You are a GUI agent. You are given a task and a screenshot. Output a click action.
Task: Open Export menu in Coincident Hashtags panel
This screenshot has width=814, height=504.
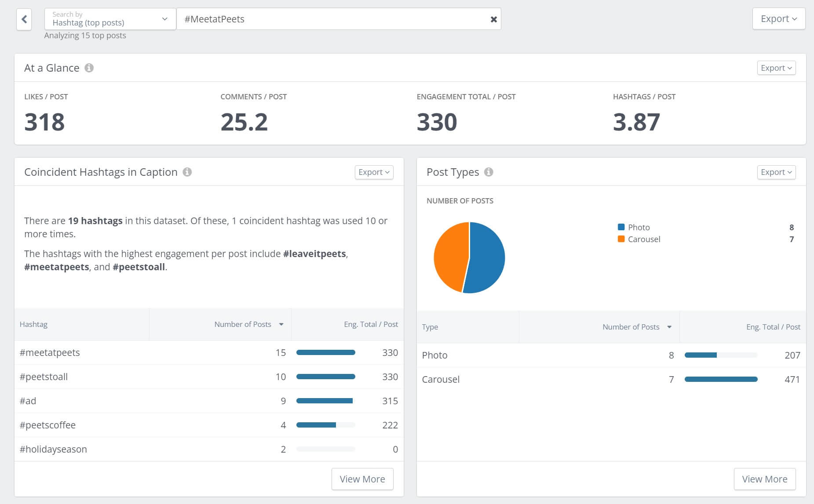click(x=373, y=172)
